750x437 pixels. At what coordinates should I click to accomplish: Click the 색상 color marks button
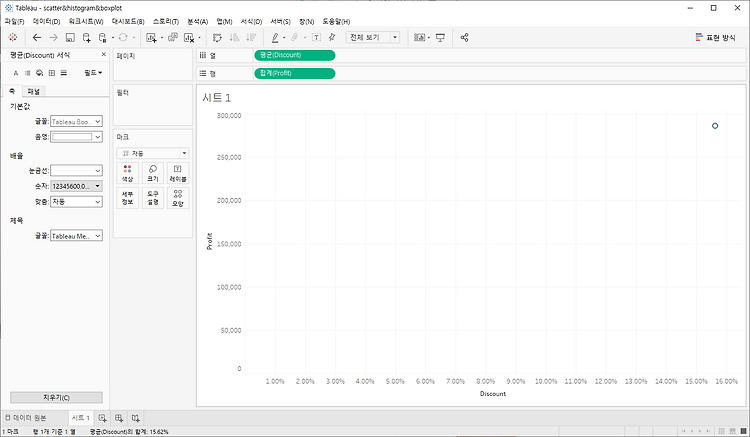click(x=127, y=173)
